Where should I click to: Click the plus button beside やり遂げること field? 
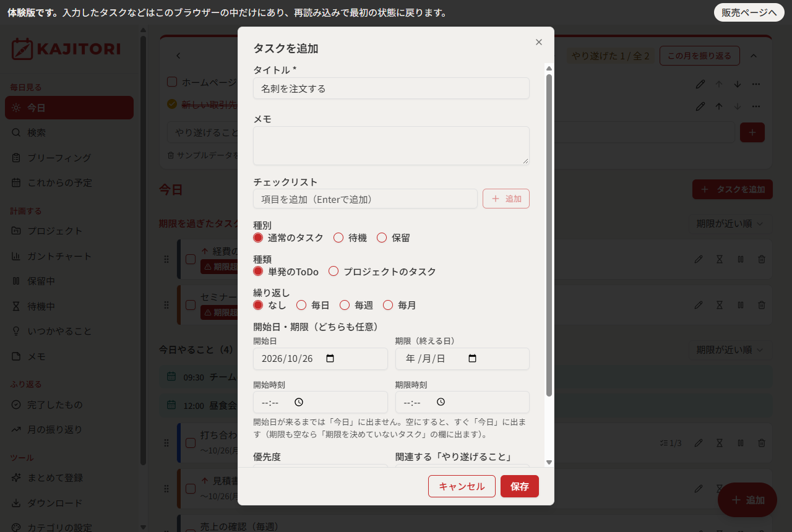(752, 132)
